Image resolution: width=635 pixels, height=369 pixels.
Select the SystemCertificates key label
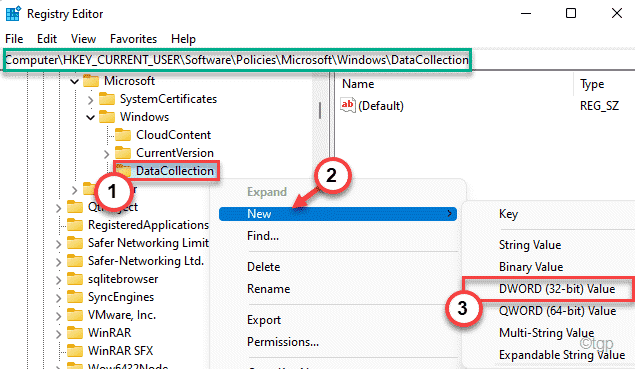[168, 99]
